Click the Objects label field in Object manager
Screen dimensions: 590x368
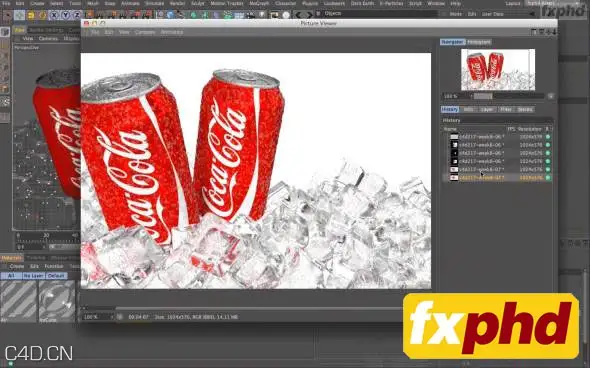[x=376, y=14]
